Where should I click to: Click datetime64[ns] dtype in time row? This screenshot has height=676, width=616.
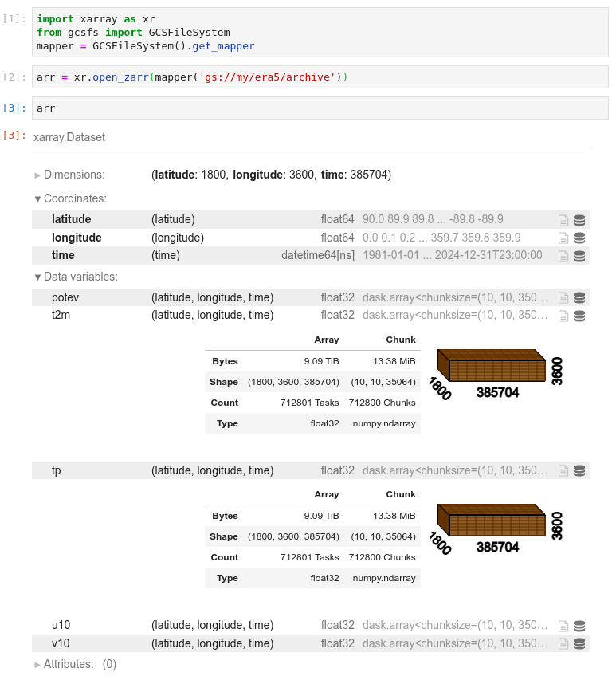click(x=318, y=255)
